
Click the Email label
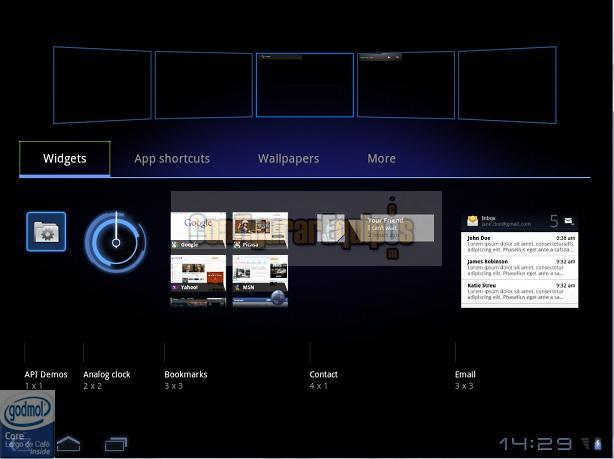tap(465, 374)
